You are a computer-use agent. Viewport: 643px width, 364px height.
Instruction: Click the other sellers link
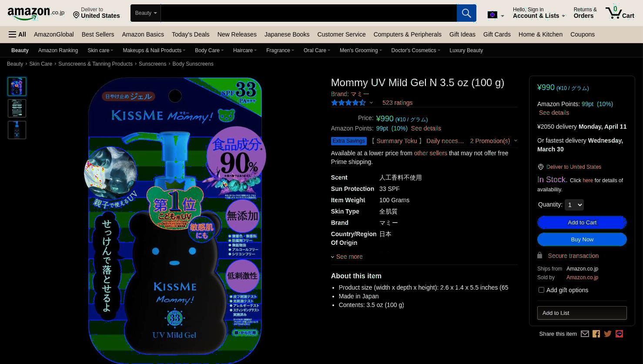coord(430,153)
